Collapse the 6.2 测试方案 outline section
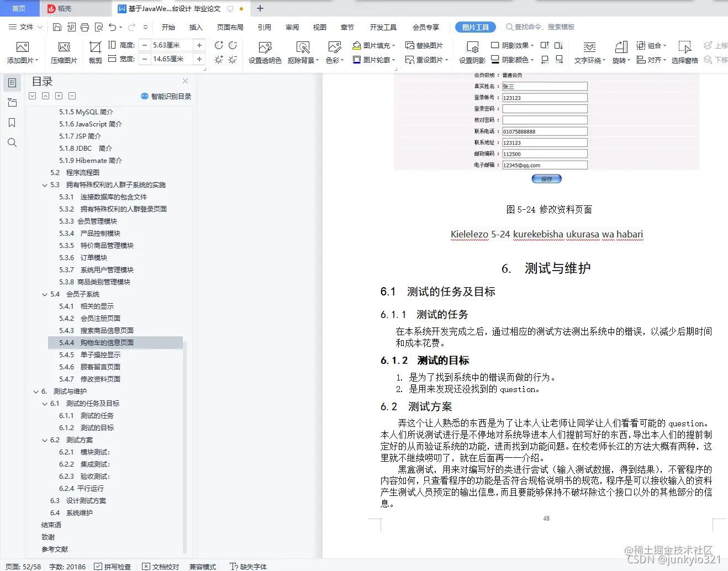728x571 pixels. [45, 440]
